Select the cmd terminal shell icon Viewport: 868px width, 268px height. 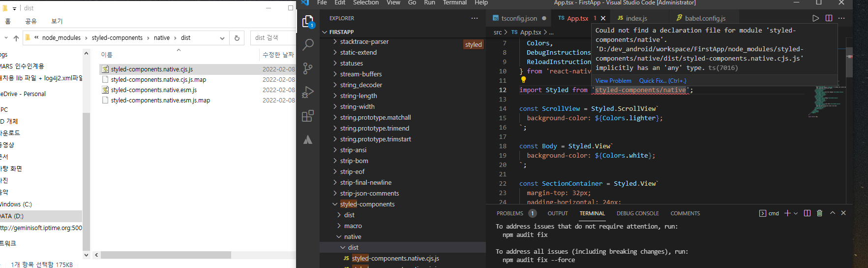tap(763, 213)
